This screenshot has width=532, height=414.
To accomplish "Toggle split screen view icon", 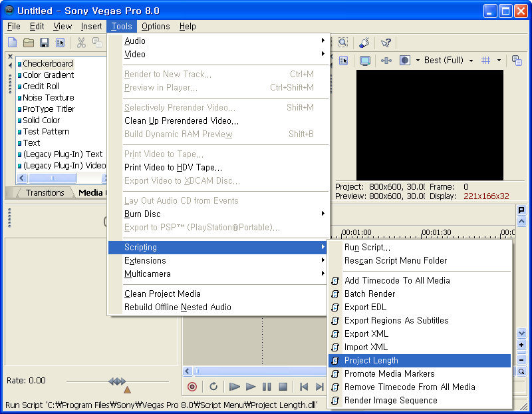I will 405,61.
